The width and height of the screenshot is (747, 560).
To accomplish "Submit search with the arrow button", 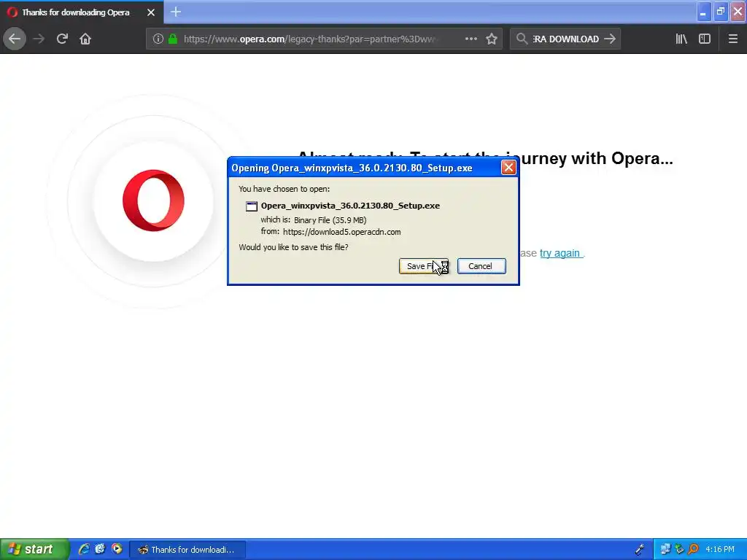I will point(610,39).
